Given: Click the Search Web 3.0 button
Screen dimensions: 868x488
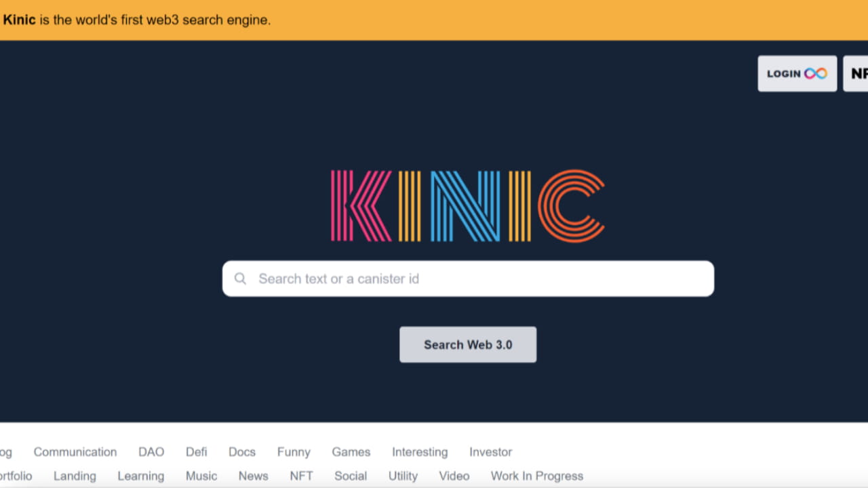Looking at the screenshot, I should pos(468,344).
